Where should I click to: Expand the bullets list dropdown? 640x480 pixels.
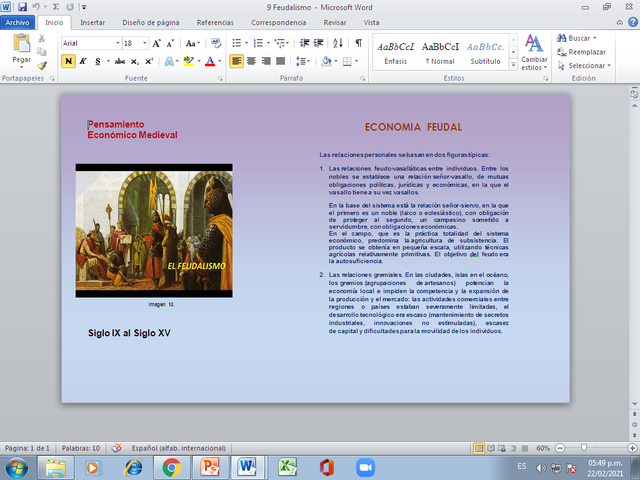click(x=246, y=43)
